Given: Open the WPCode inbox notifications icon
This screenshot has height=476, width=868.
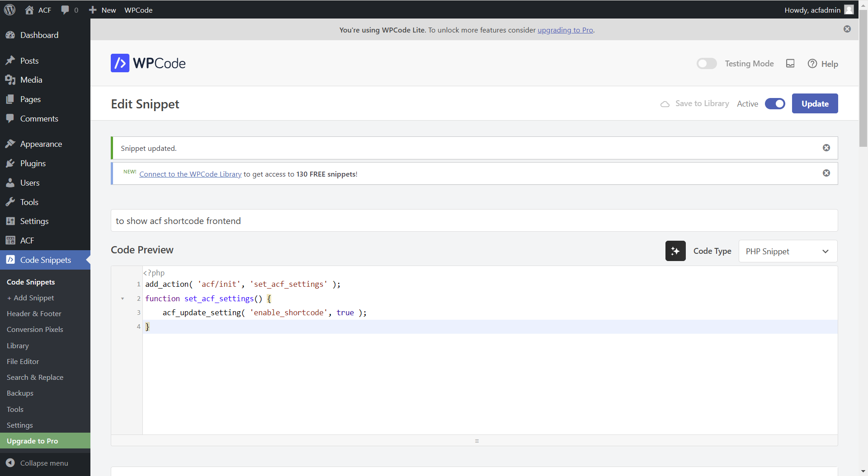Looking at the screenshot, I should (x=790, y=64).
